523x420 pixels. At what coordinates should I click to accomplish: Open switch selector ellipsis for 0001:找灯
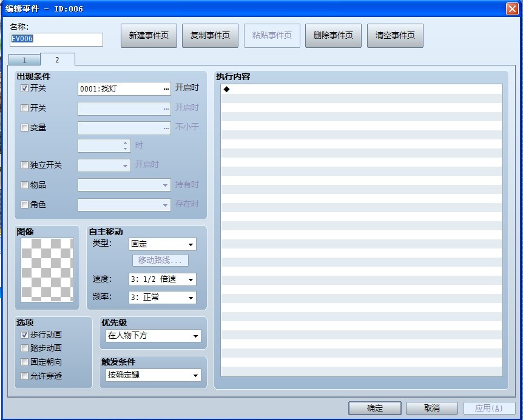[x=166, y=89]
